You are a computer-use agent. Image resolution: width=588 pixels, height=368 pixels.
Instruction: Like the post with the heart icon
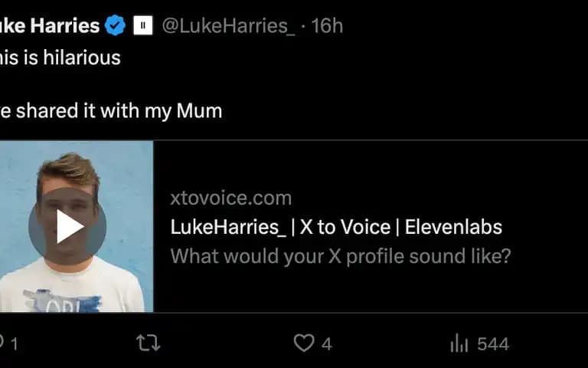click(x=304, y=343)
